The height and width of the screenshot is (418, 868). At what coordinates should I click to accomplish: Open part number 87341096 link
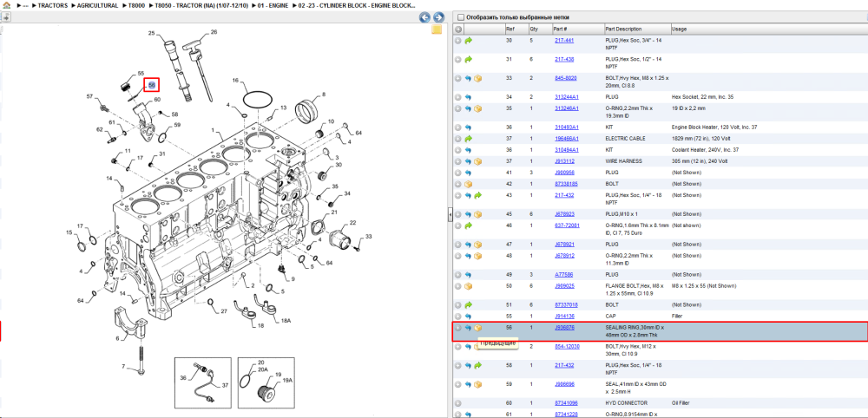[x=566, y=403]
